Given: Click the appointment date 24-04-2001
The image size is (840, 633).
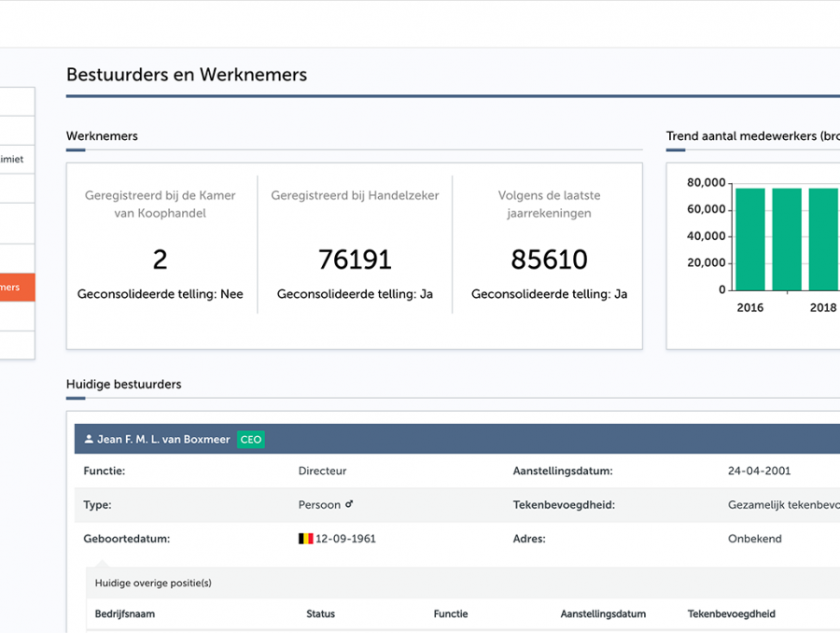Looking at the screenshot, I should click(x=759, y=471).
